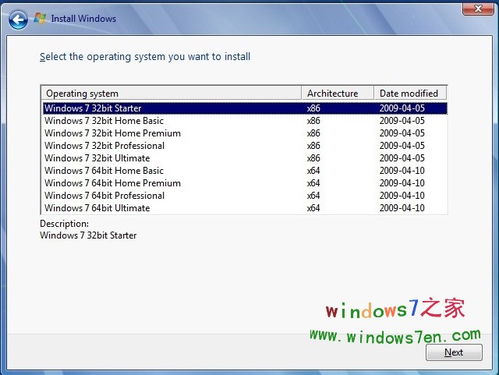Choose Windows 7 32bit Ultimate
This screenshot has width=499, height=375.
(245, 158)
